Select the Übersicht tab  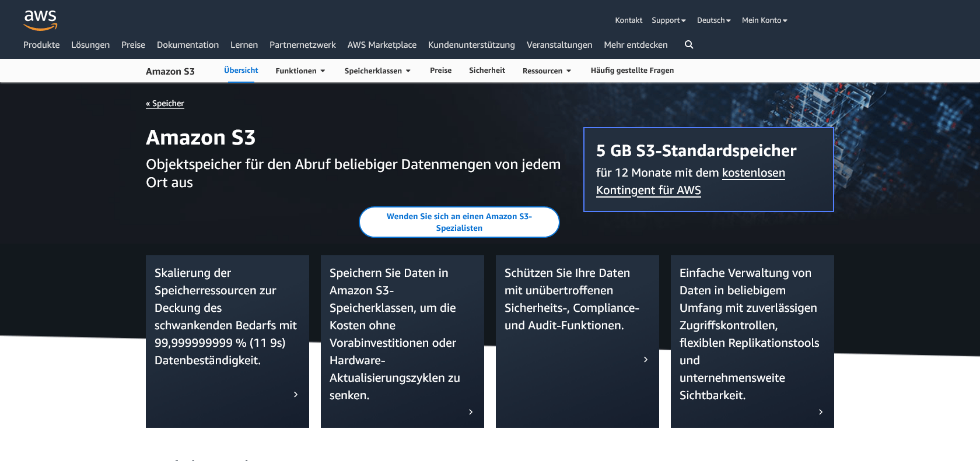tap(241, 71)
